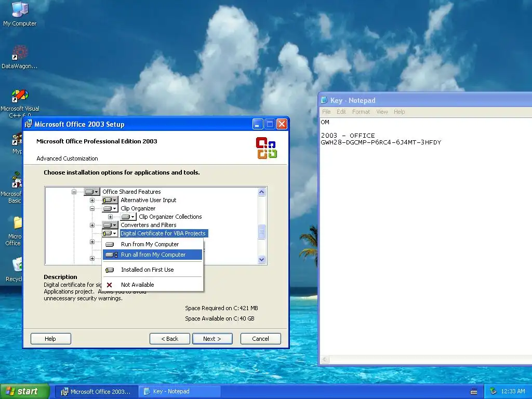Image resolution: width=532 pixels, height=399 pixels.
Task: Choose Installed on First Use option
Action: 152,270
